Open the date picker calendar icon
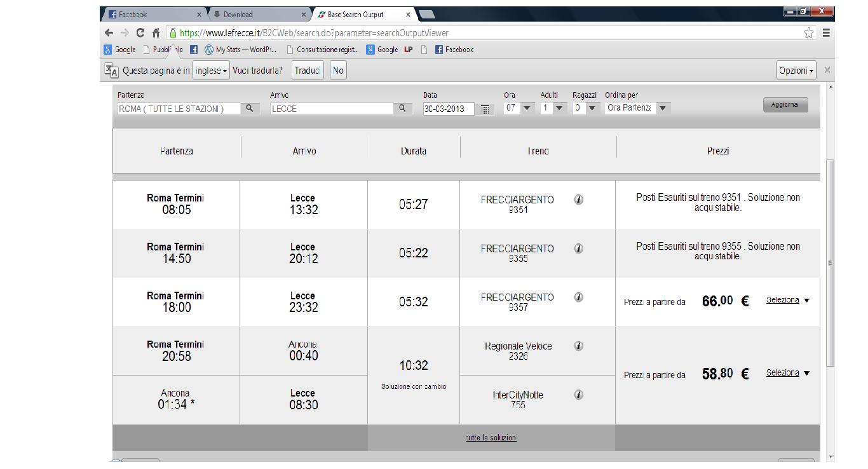 tap(485, 109)
